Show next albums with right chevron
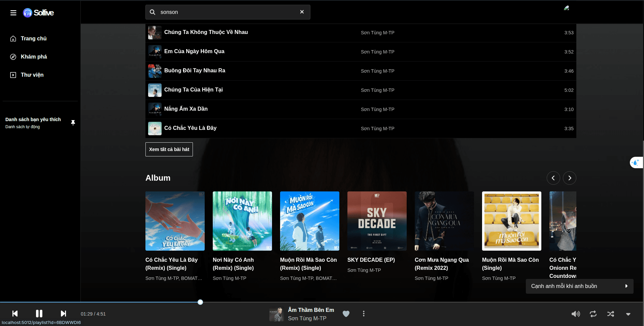 (x=570, y=178)
